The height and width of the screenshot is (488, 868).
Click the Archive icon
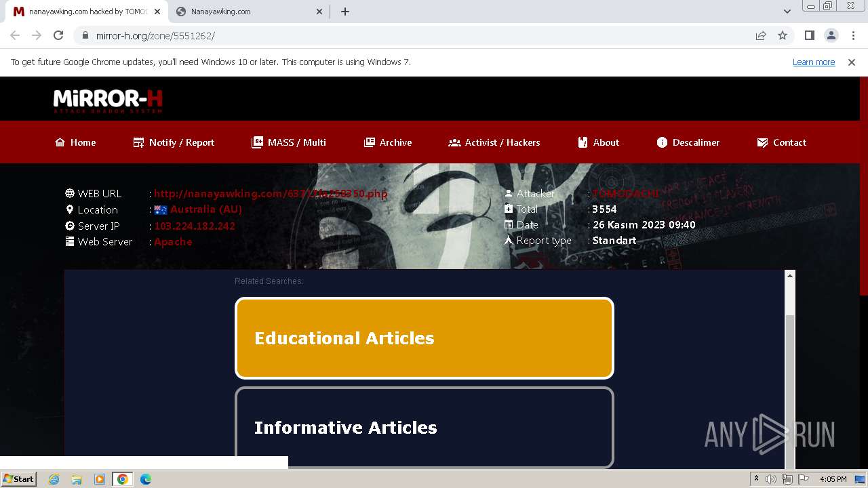[369, 142]
